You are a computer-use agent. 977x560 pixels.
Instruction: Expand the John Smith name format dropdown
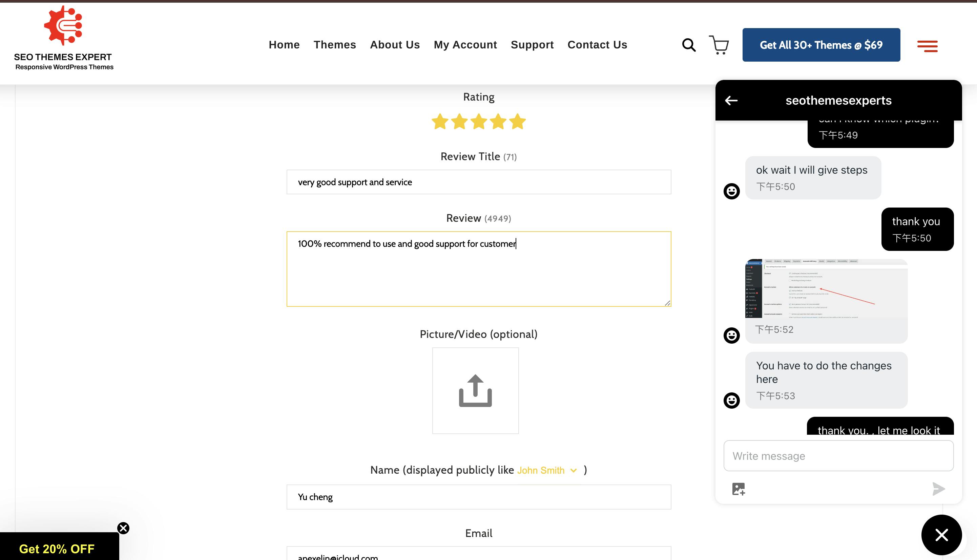[546, 470]
